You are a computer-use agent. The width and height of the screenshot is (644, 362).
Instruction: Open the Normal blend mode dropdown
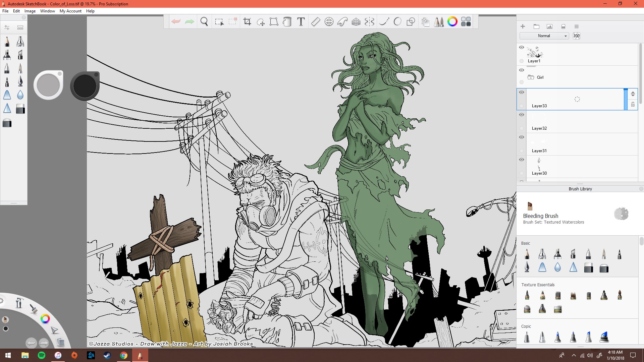[544, 36]
